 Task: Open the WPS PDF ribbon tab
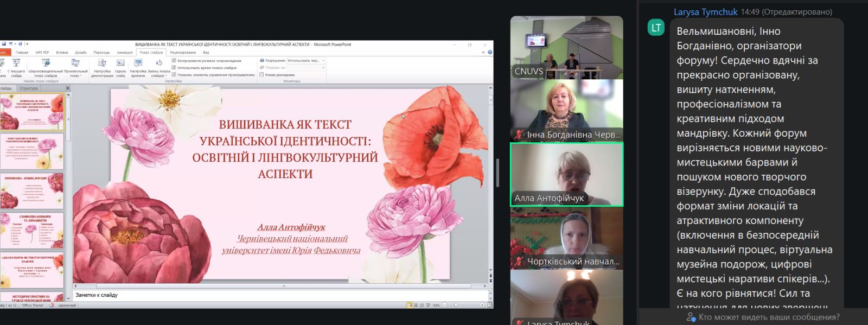(42, 52)
